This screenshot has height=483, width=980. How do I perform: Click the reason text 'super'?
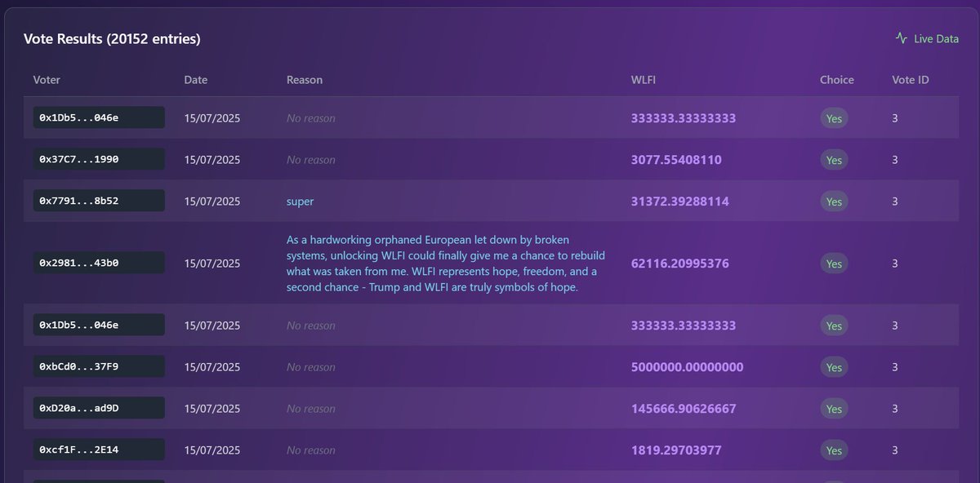pos(300,202)
